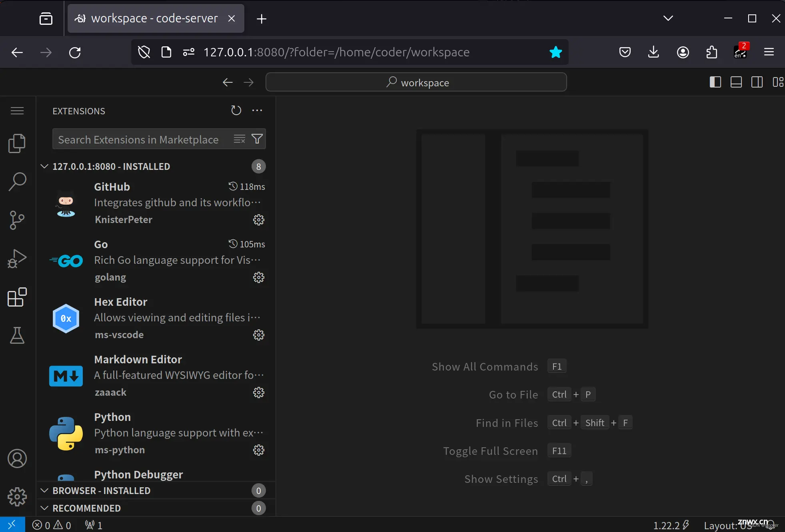Click the refresh extensions button
Screen dimensions: 785x532
(x=236, y=110)
